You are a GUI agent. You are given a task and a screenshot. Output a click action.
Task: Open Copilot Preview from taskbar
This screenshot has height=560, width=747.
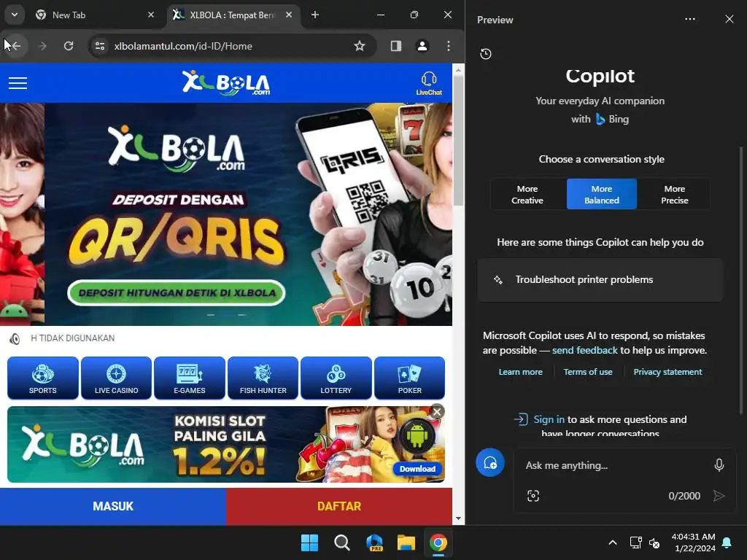click(374, 542)
